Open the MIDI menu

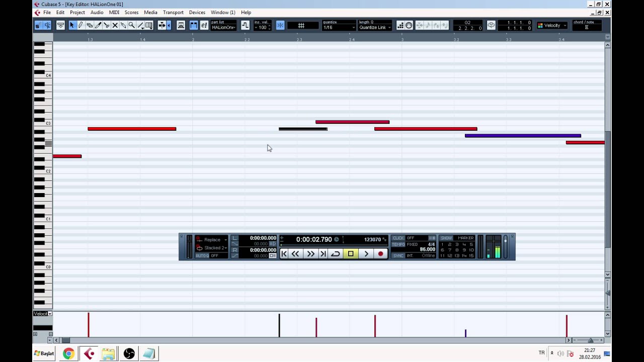point(114,13)
